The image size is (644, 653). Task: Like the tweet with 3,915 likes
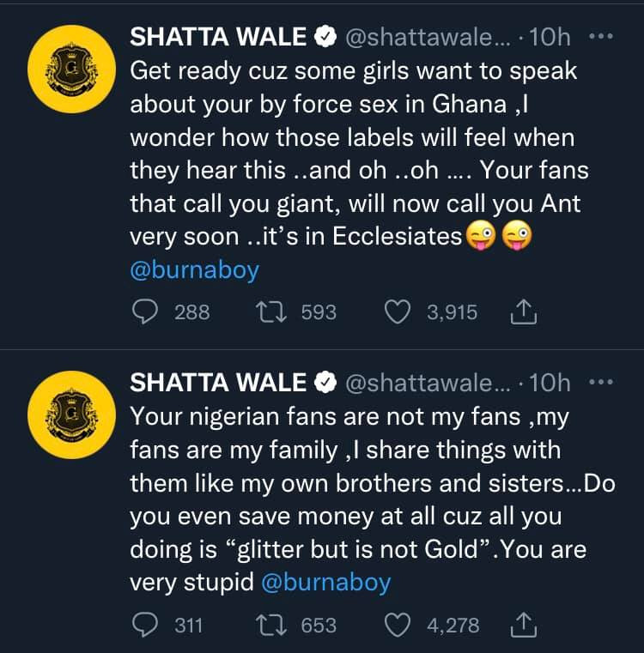coord(397,312)
